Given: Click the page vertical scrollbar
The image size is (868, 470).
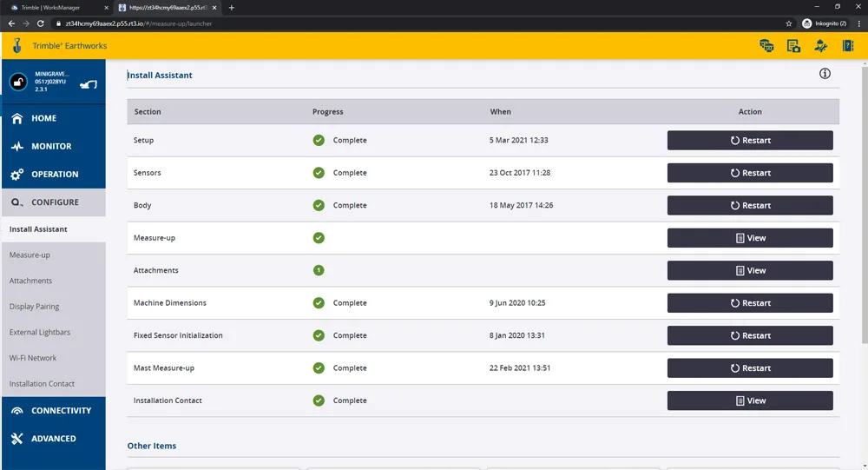Looking at the screenshot, I should pos(865,205).
